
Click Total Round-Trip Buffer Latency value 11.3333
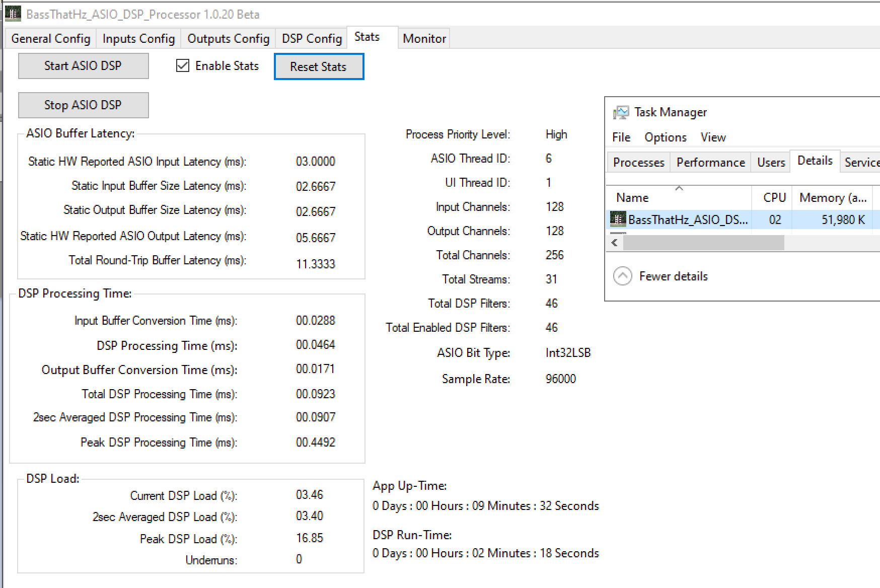coord(316,264)
